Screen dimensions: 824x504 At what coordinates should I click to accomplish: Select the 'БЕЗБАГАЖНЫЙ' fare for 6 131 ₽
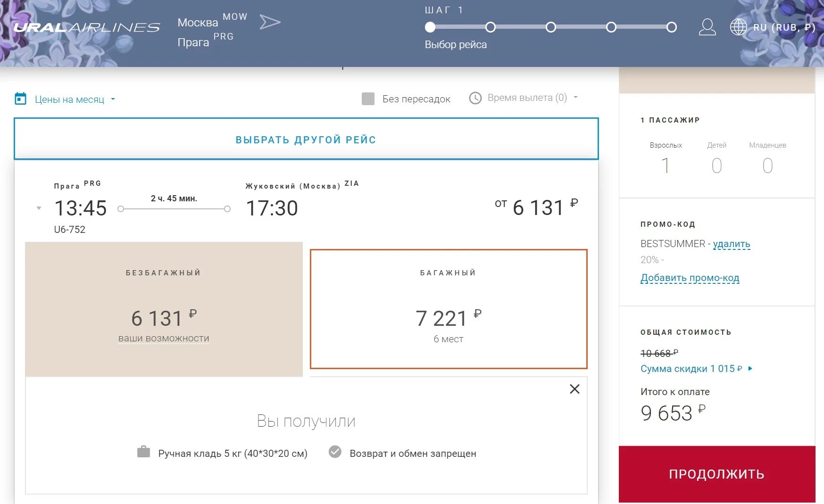(164, 309)
